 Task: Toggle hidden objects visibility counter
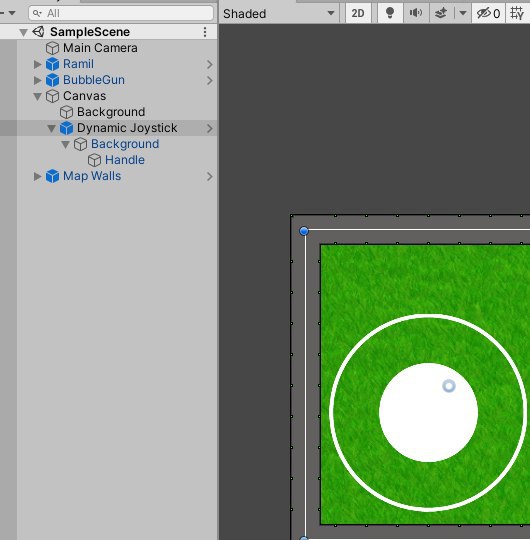488,13
